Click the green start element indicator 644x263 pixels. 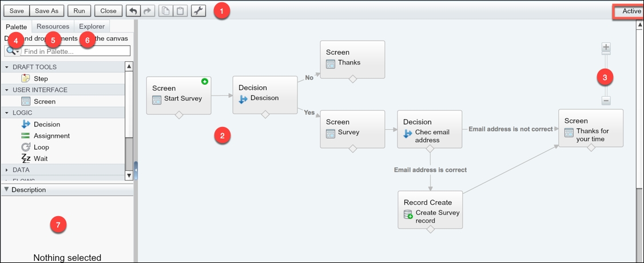tap(205, 82)
